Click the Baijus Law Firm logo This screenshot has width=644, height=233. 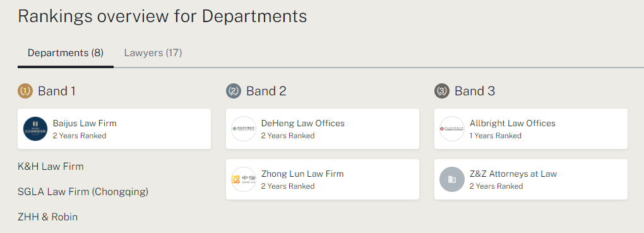[35, 129]
